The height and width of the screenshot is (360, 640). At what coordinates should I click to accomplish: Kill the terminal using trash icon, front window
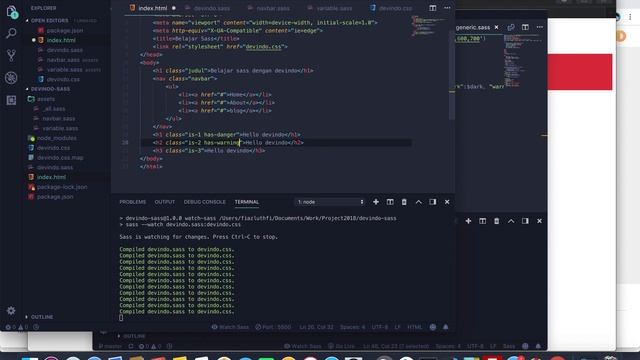point(404,202)
